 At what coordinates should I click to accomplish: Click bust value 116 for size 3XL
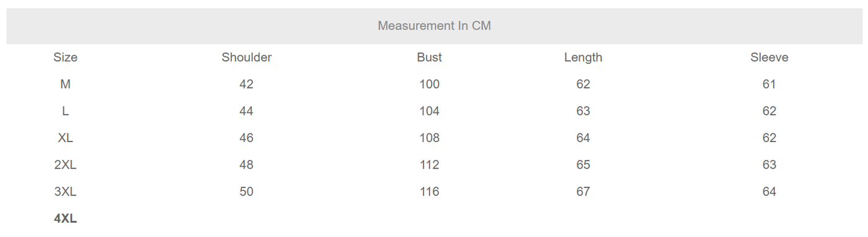(x=429, y=192)
